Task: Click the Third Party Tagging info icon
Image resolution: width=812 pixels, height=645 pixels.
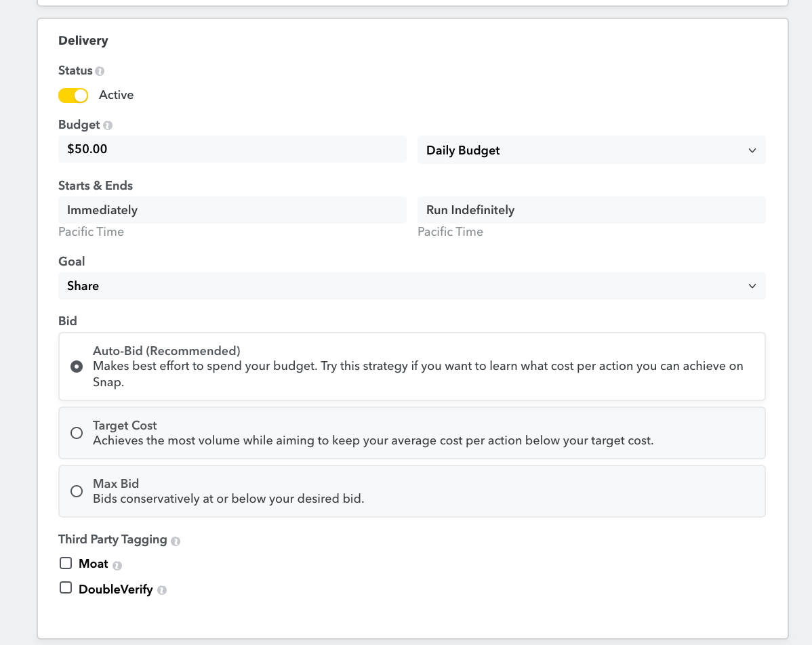Action: [x=176, y=541]
